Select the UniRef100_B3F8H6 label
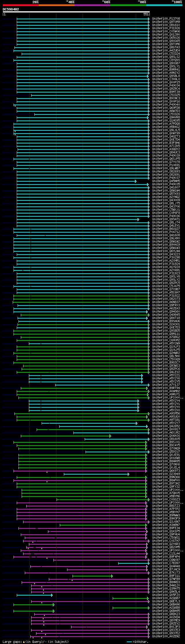The image size is (185, 644). pos(166,143)
